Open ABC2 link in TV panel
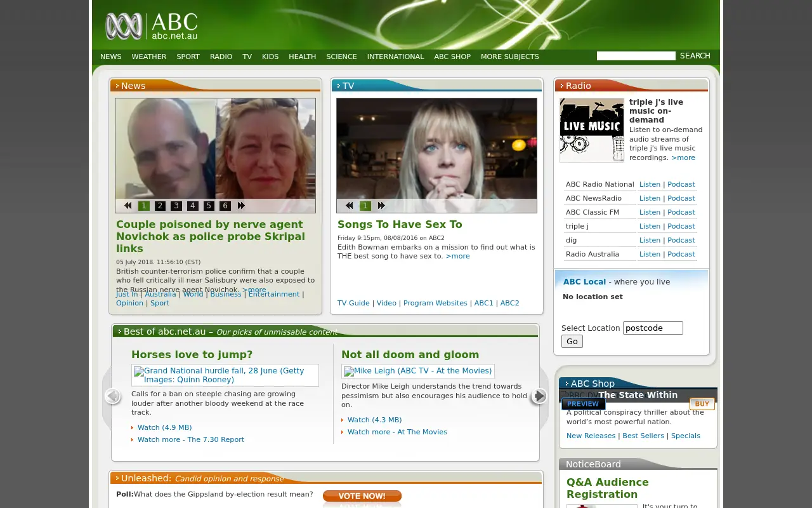Screen dimensions: 812x508 point(509,303)
